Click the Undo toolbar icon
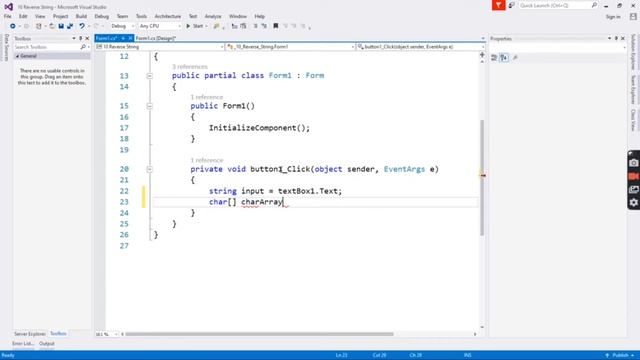The width and height of the screenshot is (640, 360). pos(82,26)
